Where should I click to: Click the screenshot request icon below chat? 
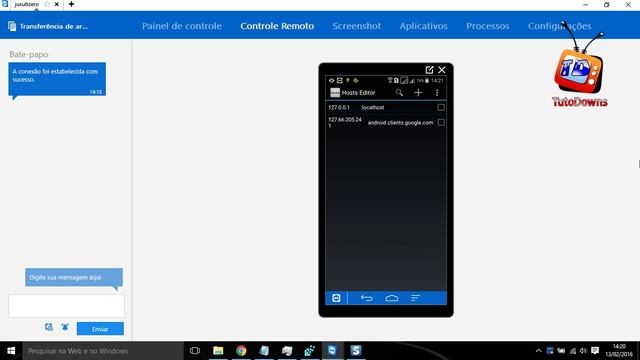[49, 327]
